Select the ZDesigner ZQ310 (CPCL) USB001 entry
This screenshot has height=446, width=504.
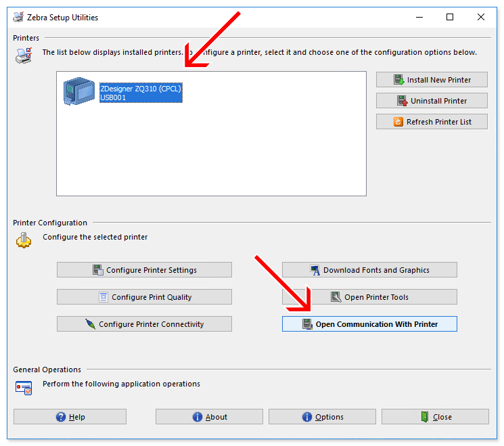141,93
